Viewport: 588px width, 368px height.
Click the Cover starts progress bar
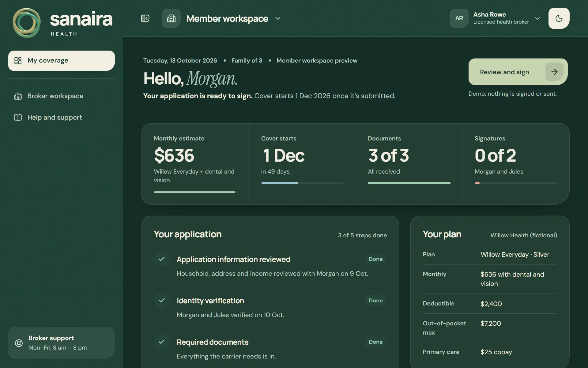click(x=302, y=183)
